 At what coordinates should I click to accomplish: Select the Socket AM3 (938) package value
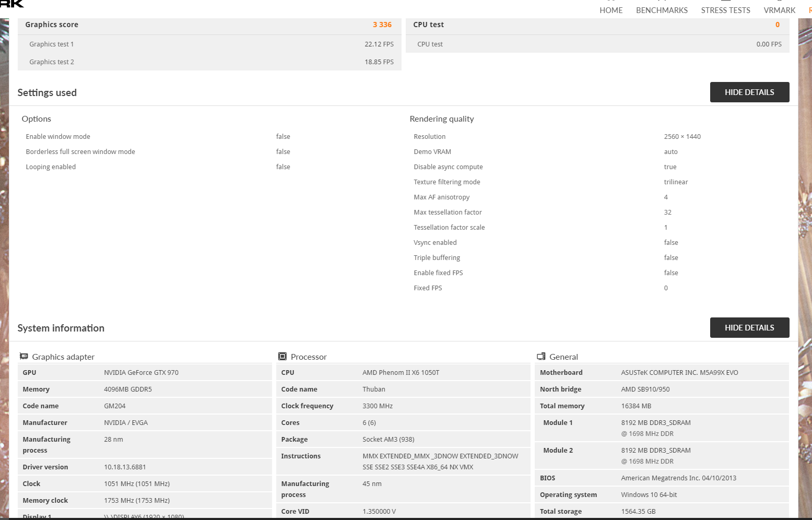pos(389,440)
